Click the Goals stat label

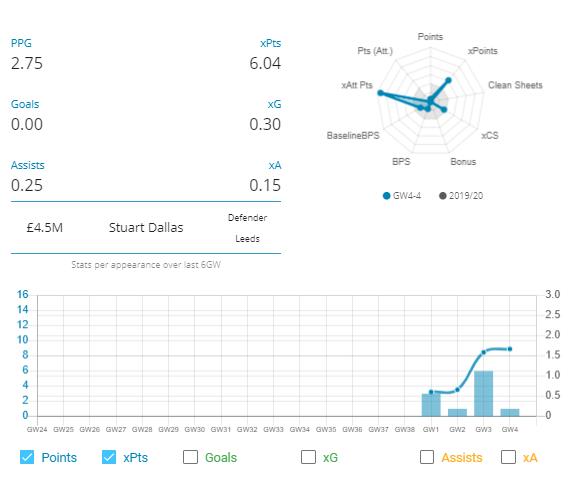click(25, 104)
